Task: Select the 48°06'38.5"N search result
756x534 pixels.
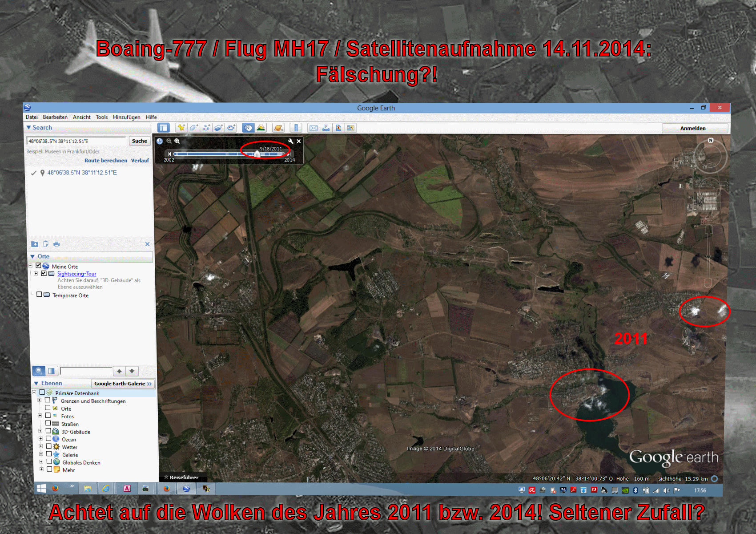Action: click(x=82, y=173)
